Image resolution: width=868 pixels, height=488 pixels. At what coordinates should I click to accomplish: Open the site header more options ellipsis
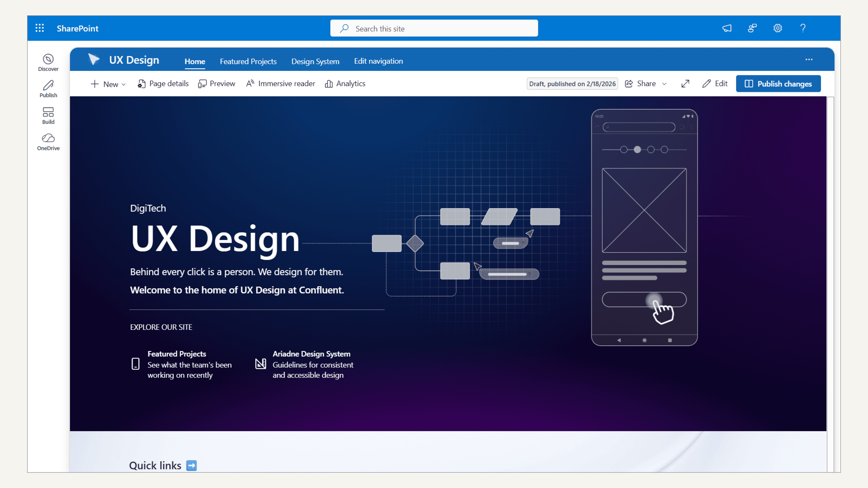pyautogui.click(x=809, y=60)
